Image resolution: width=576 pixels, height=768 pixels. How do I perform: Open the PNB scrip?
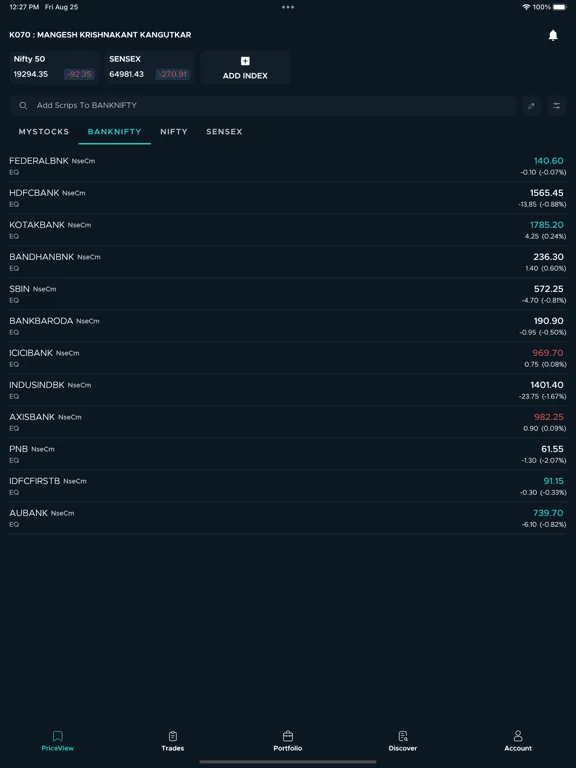(288, 454)
